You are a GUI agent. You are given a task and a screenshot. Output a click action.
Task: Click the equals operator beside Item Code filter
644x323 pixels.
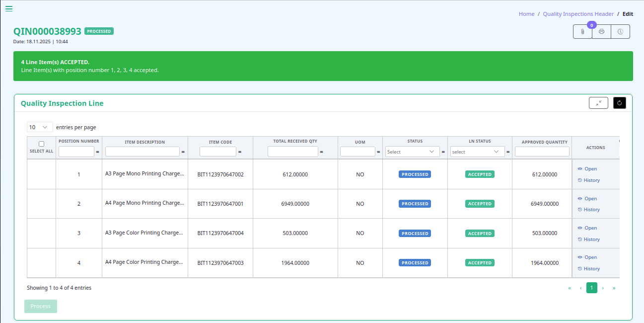point(240,152)
